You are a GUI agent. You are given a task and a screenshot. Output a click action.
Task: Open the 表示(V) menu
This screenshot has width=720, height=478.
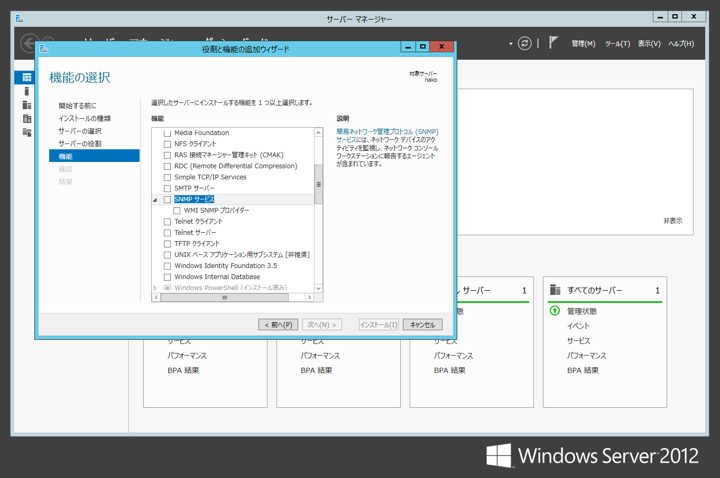[x=649, y=44]
